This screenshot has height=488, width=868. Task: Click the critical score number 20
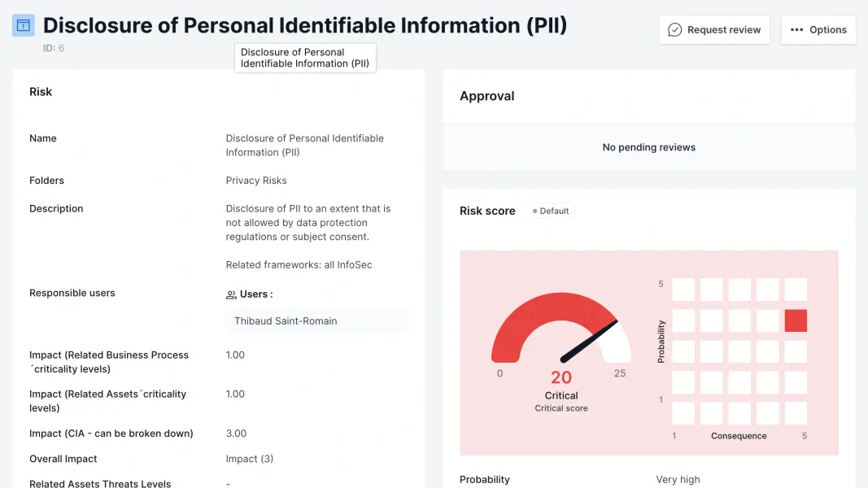(x=561, y=377)
